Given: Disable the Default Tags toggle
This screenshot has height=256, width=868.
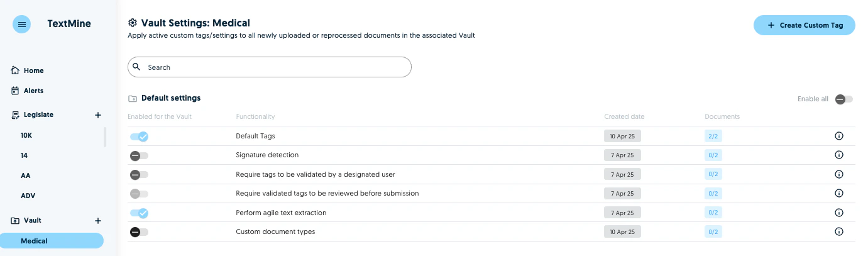Looking at the screenshot, I should [x=139, y=136].
